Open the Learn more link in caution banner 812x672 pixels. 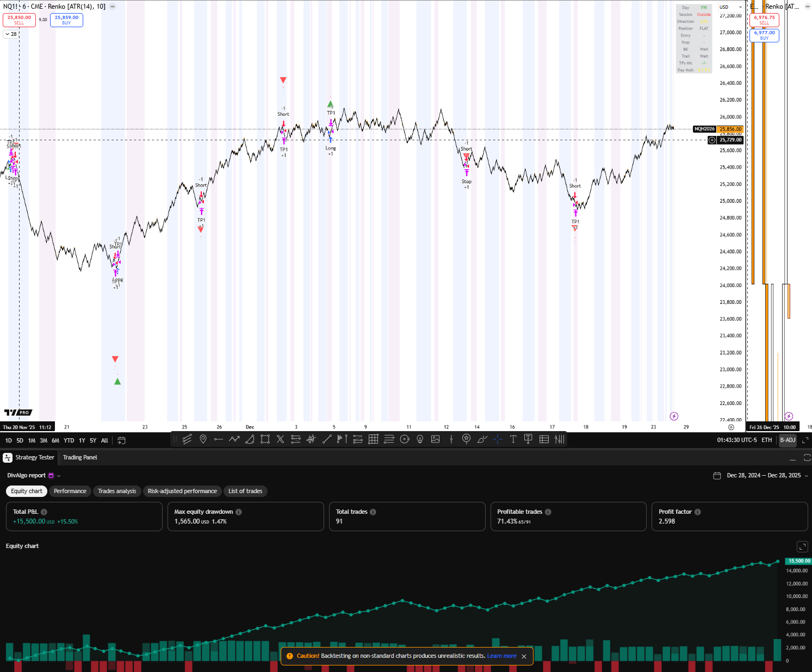[502, 656]
